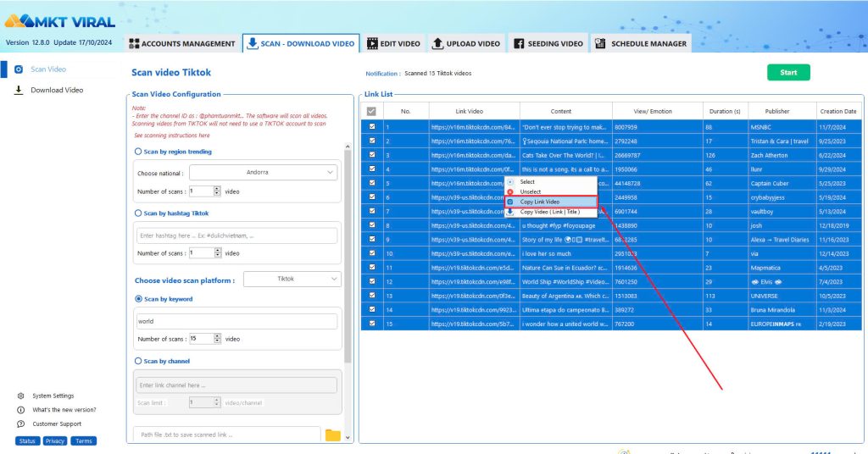Click Nature Can Sue in Ecuador content cell
Viewport: 868px width, 454px height.
pos(565,268)
